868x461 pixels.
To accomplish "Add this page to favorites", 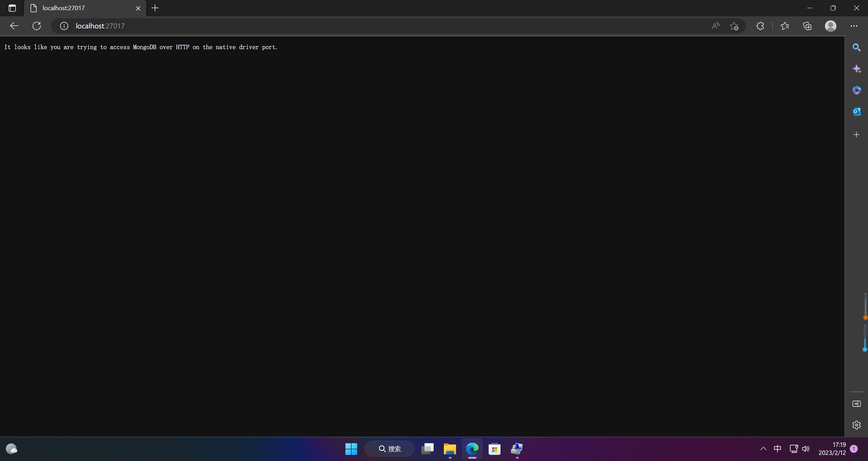I will [x=734, y=26].
